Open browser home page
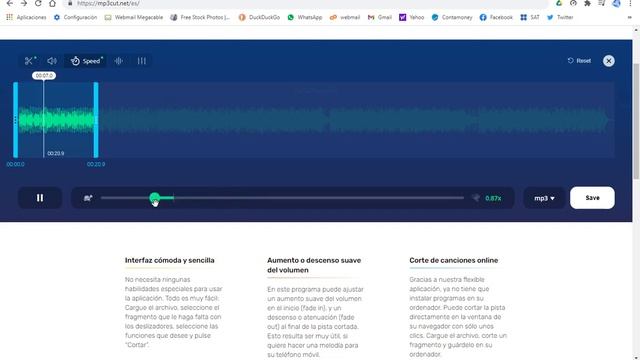The width and height of the screenshot is (640, 360). pos(52,3)
